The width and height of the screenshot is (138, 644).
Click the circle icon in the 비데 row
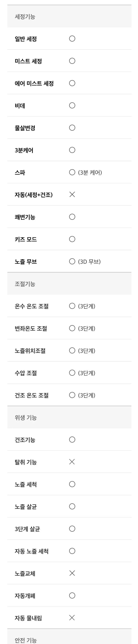(72, 105)
